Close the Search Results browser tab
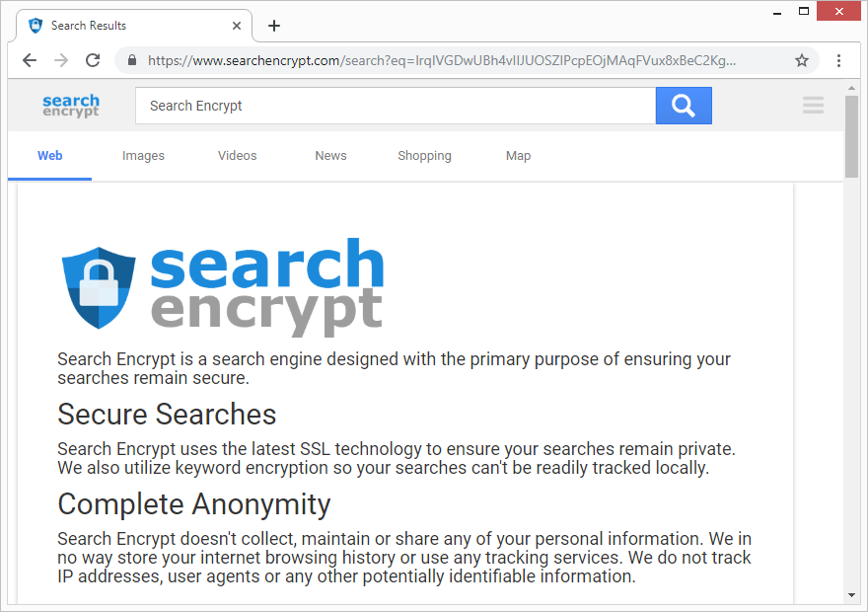Viewport: 868px width, 612px height. 236,26
